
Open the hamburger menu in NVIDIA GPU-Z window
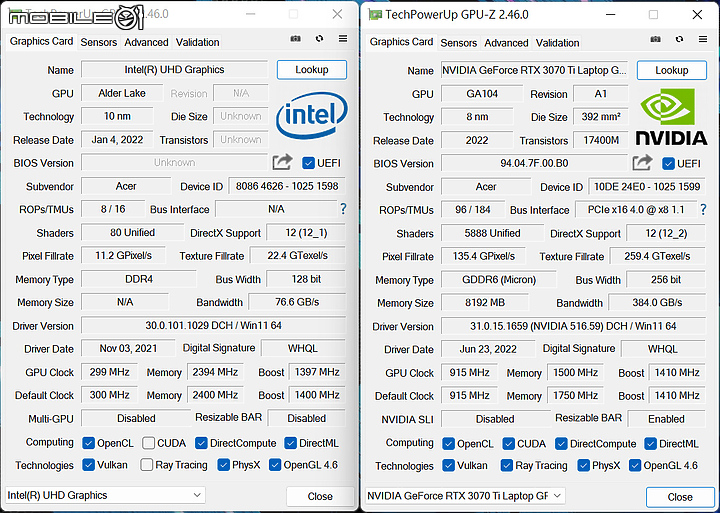(x=703, y=39)
